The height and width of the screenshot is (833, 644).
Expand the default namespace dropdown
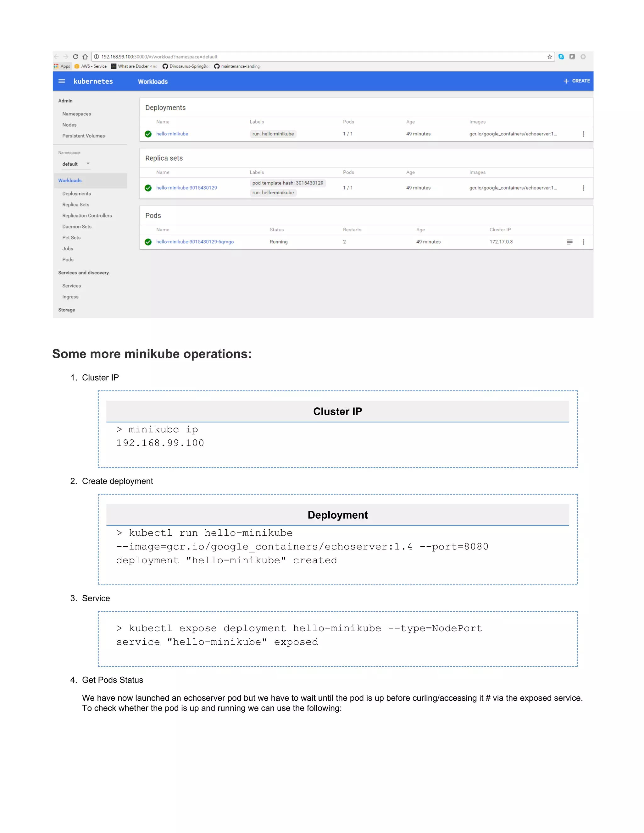point(88,164)
